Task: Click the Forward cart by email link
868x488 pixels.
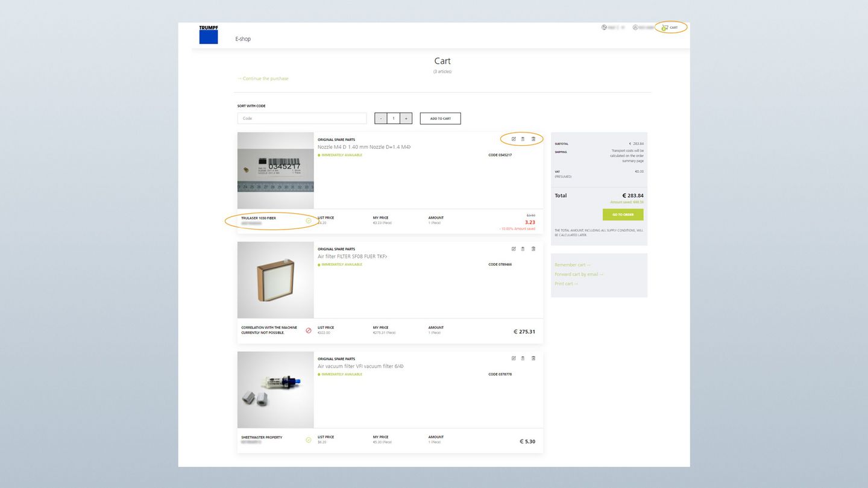Action: coord(579,274)
